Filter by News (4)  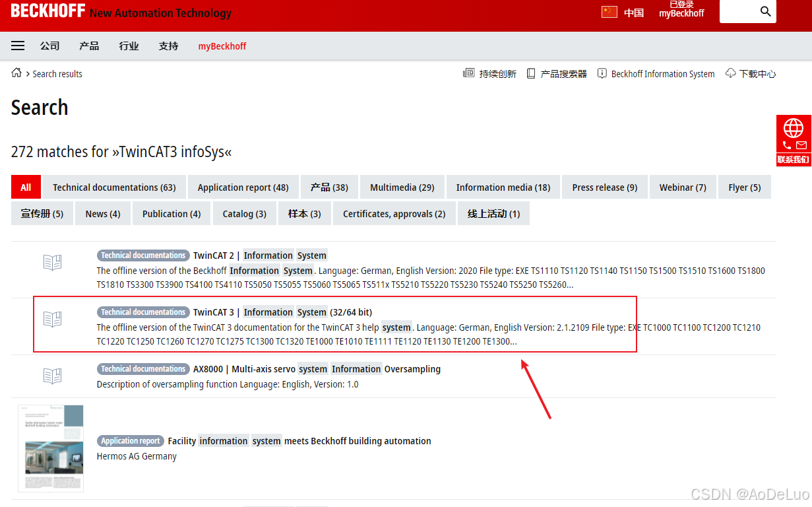[x=103, y=214]
